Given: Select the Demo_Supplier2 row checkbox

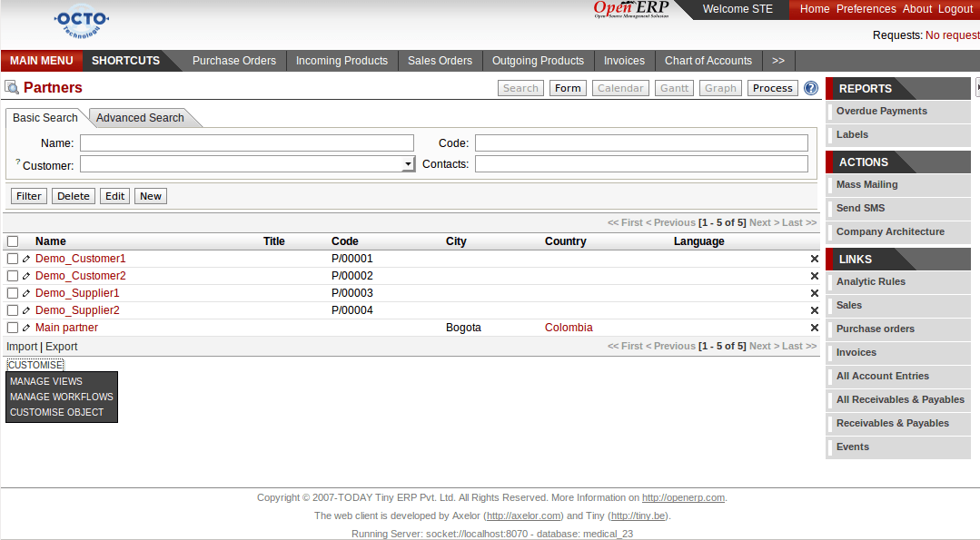Looking at the screenshot, I should [13, 310].
